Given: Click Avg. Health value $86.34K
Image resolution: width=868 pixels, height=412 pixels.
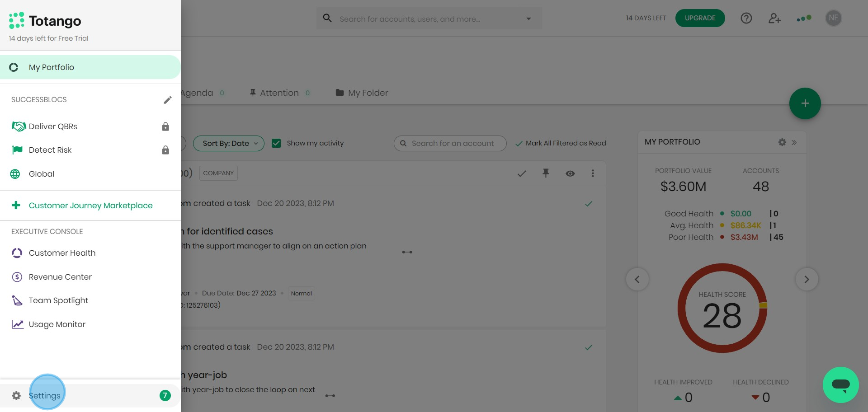Looking at the screenshot, I should (x=746, y=225).
